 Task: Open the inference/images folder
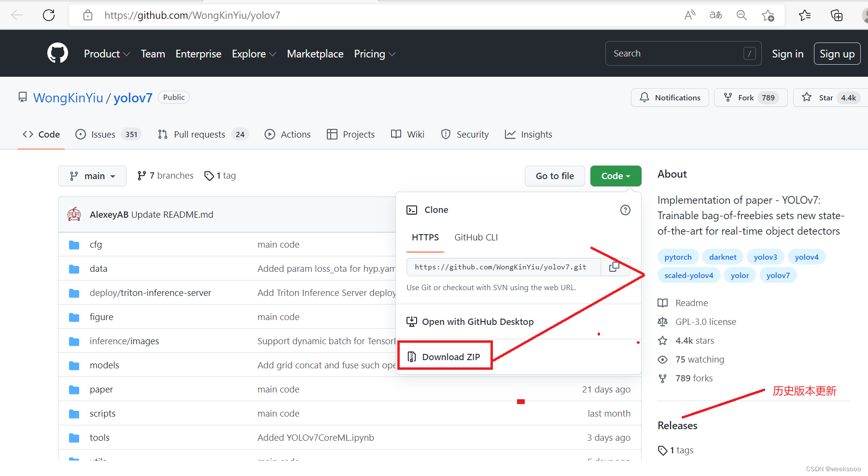point(124,341)
